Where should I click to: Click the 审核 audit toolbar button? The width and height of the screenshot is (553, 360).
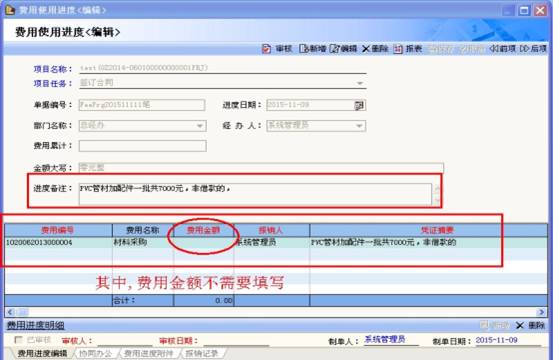(277, 49)
